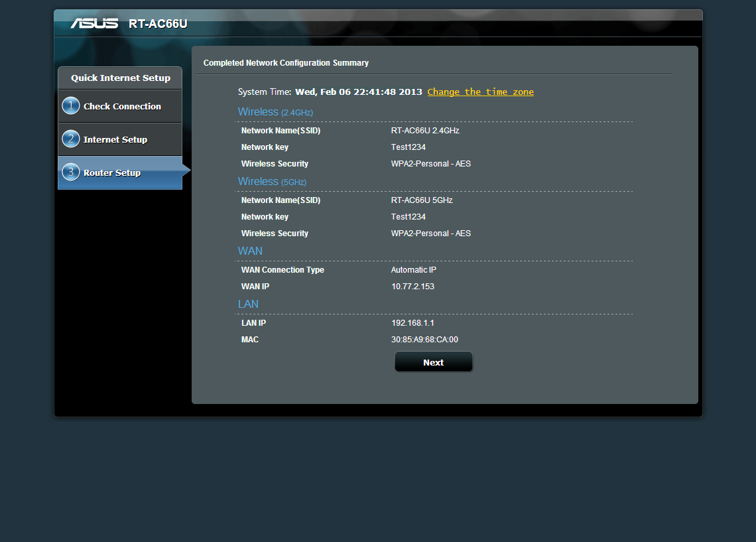Viewport: 756px width, 542px height.
Task: Click the Quick Internet Setup header
Action: coord(120,78)
